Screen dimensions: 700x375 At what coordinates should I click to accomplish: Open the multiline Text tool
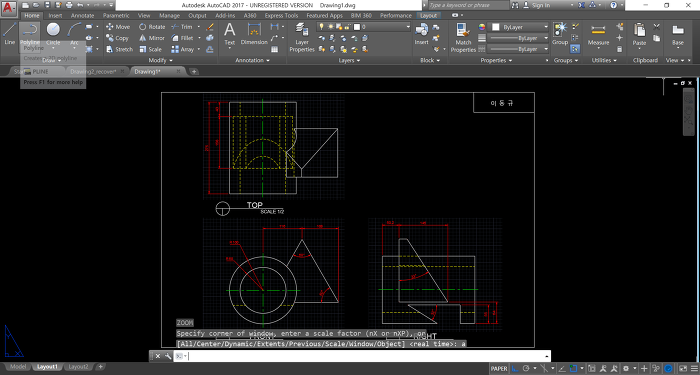(x=229, y=34)
